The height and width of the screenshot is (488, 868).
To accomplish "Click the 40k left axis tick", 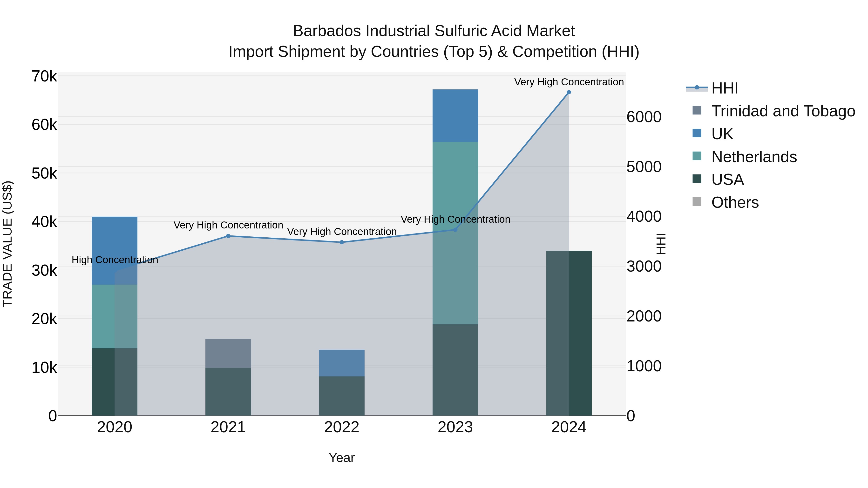I will (44, 222).
